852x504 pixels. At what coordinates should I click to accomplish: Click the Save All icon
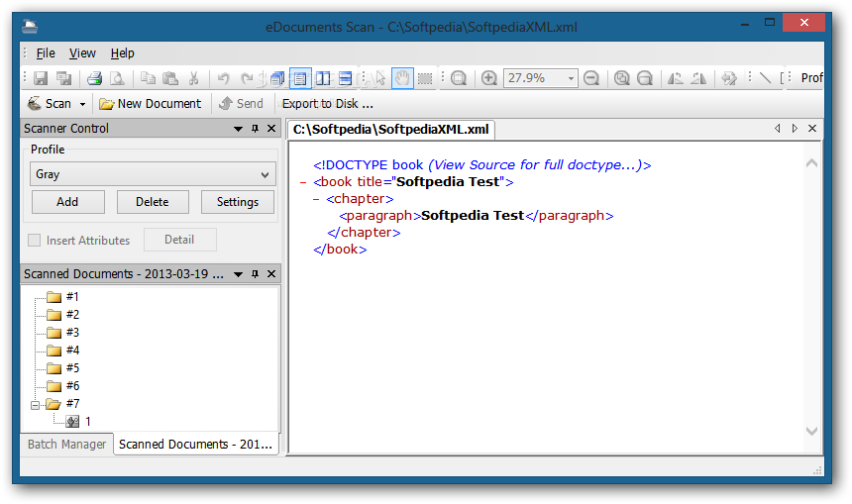[64, 78]
